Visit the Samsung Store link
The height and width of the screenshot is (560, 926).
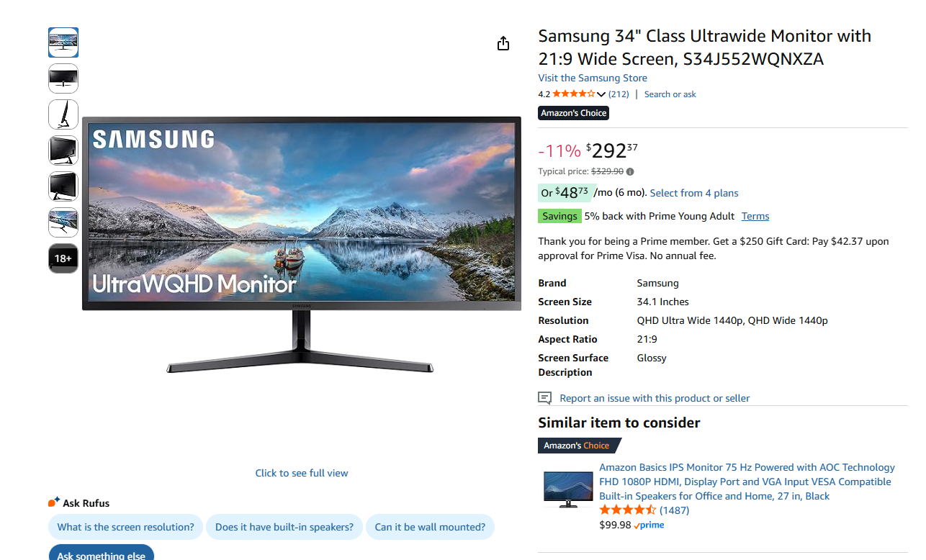click(x=593, y=78)
